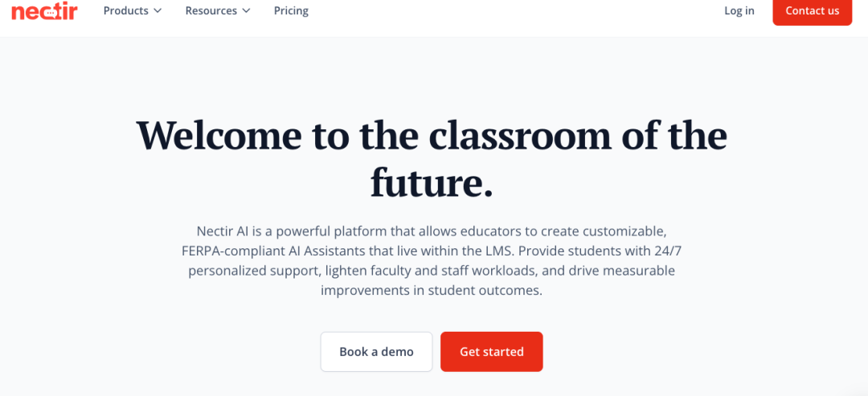
Task: Open the Resources menu
Action: (211, 10)
